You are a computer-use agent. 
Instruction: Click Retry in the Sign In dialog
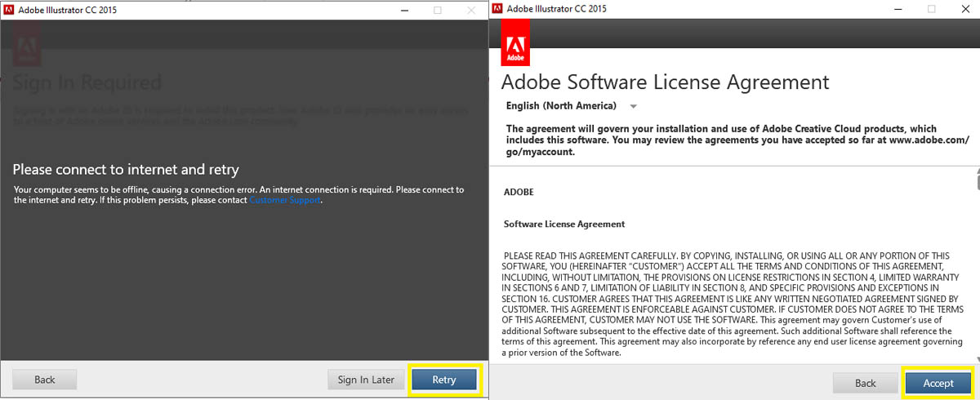444,380
